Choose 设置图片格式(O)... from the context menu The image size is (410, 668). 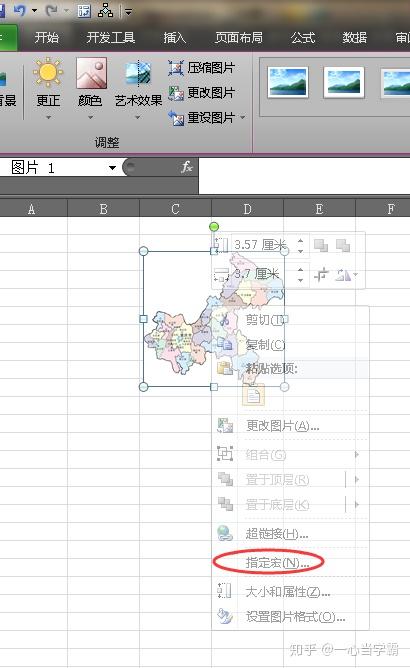click(290, 616)
